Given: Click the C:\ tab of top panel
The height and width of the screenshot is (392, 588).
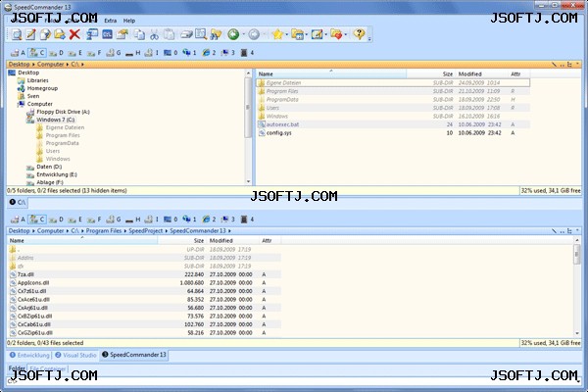Looking at the screenshot, I should pyautogui.click(x=18, y=203).
